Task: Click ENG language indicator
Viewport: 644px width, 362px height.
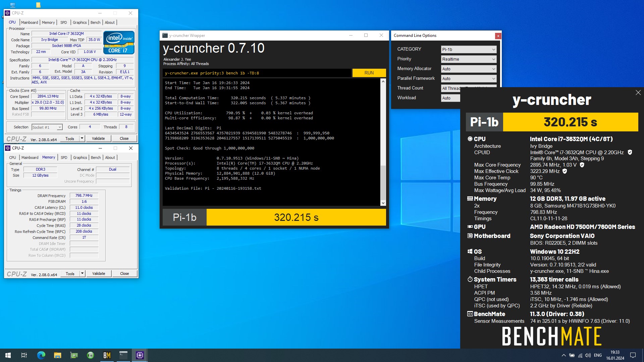Action: pyautogui.click(x=598, y=355)
